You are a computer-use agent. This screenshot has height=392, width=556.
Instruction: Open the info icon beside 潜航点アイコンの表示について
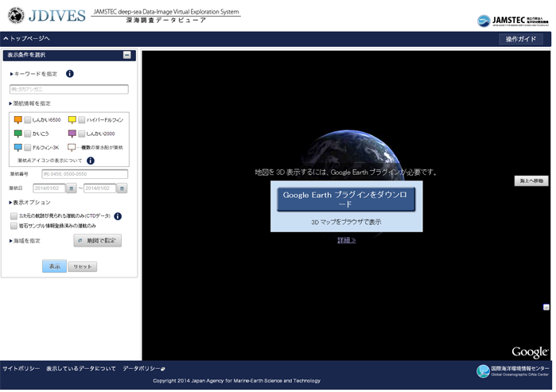click(x=91, y=161)
